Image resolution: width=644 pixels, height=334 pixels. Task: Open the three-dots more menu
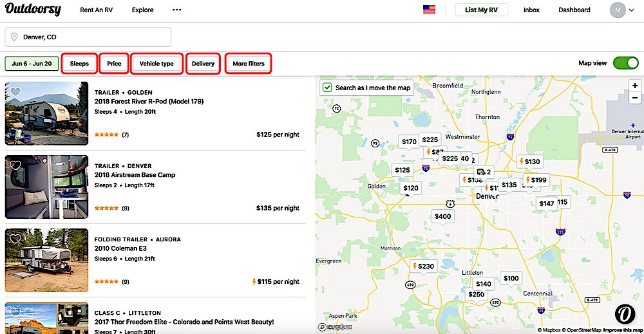tap(176, 10)
